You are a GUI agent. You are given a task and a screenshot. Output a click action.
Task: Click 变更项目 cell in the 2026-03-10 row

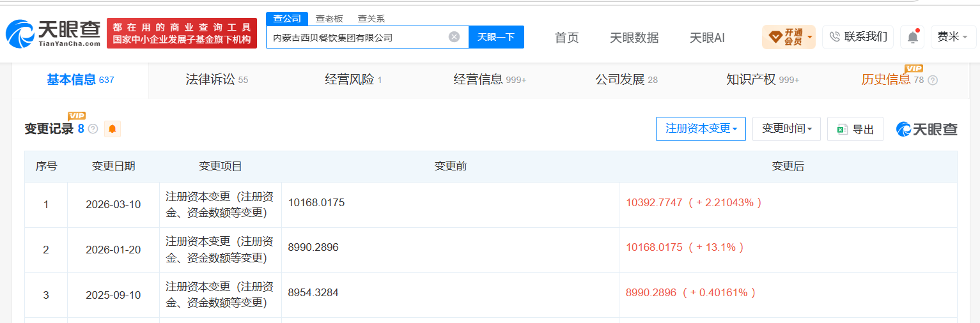pos(220,204)
